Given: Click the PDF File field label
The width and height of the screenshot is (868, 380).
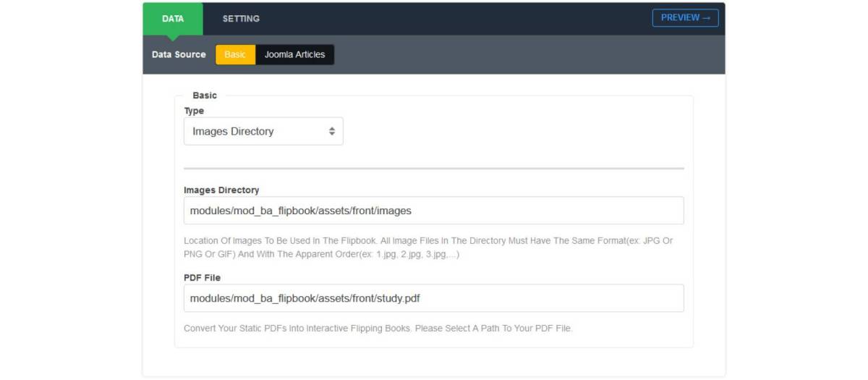Looking at the screenshot, I should coord(203,278).
